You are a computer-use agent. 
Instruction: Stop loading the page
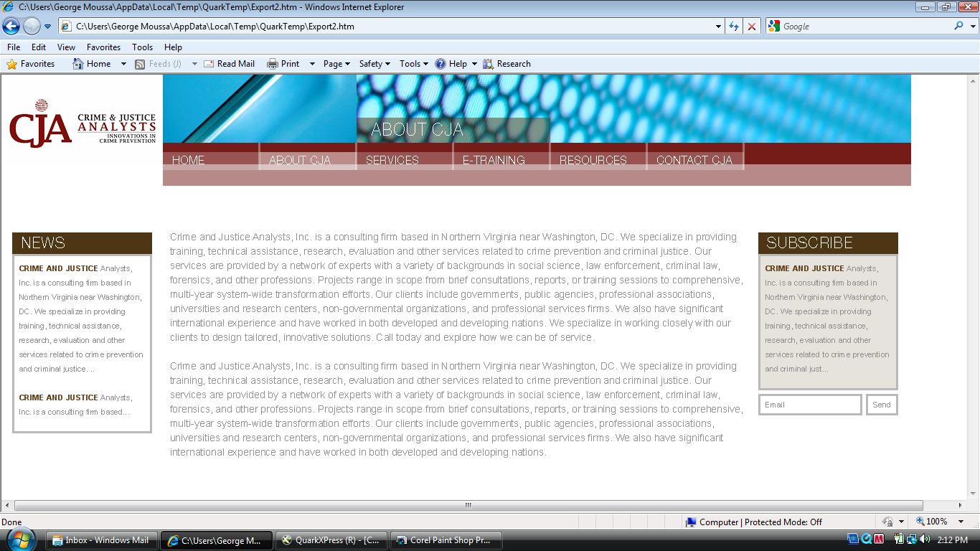751,26
